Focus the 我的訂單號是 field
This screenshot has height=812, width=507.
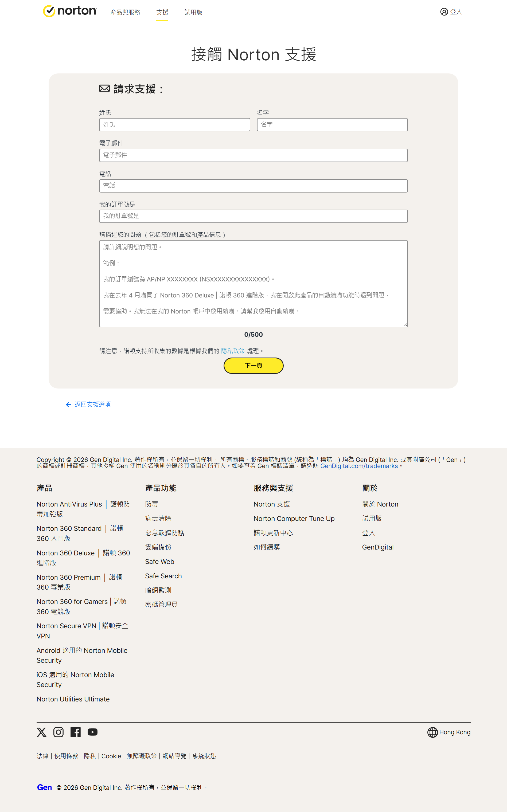tap(253, 216)
